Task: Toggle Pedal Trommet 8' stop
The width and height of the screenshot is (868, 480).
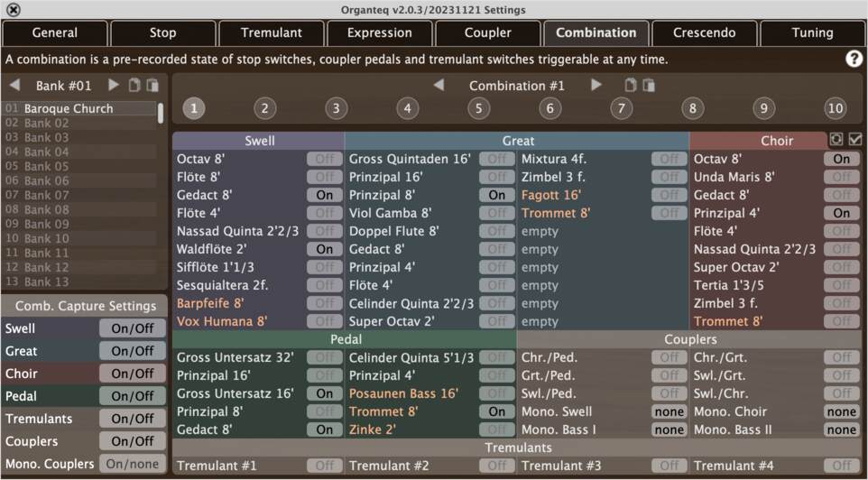Action: click(x=496, y=411)
